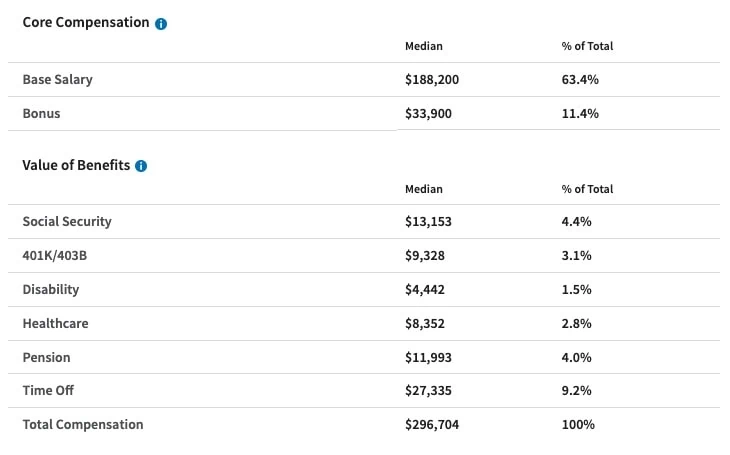Viewport: 730px width, 455px height.
Task: Click the Bonus row label
Action: click(x=41, y=113)
